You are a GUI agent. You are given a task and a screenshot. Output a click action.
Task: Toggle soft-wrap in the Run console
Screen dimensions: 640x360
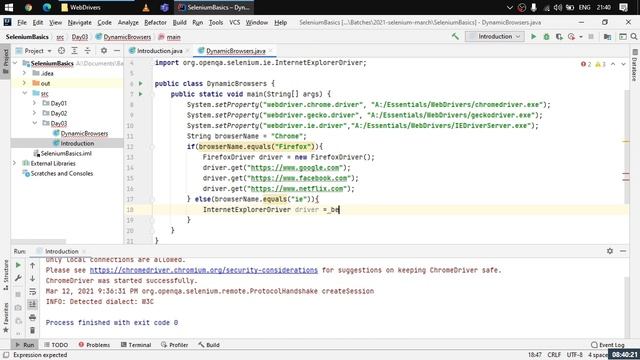click(x=32, y=291)
